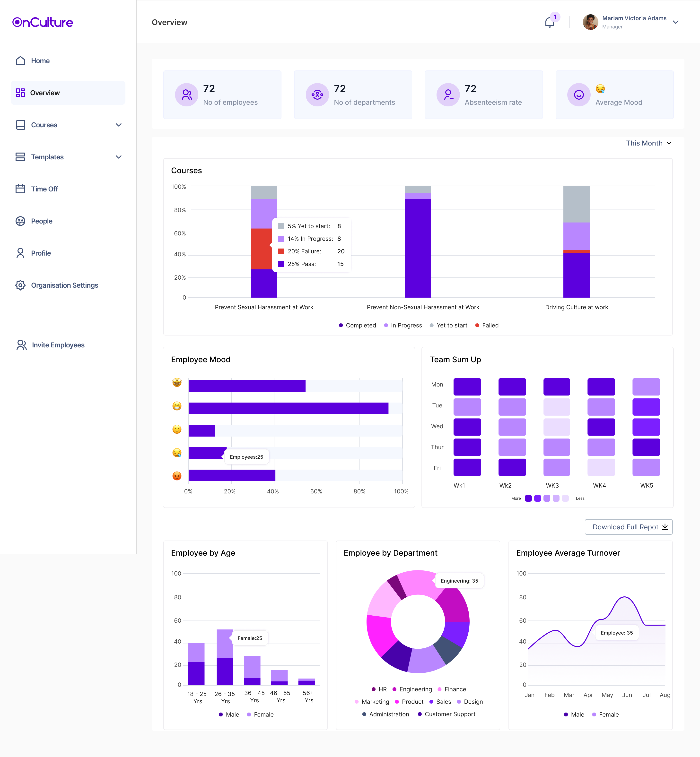
Task: Open the This Month period dropdown
Action: click(x=648, y=143)
